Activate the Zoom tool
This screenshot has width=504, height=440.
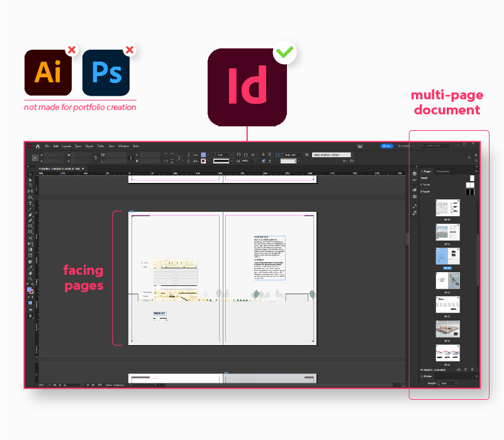point(30,280)
